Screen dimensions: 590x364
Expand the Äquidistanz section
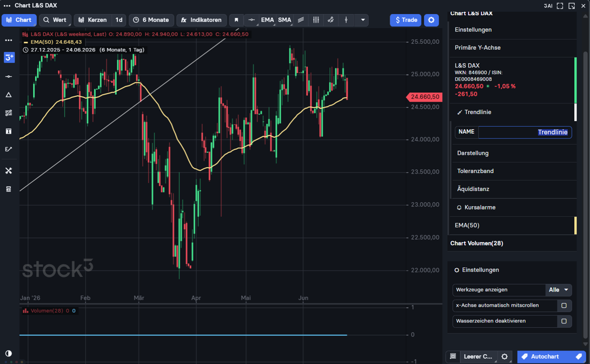click(514, 189)
